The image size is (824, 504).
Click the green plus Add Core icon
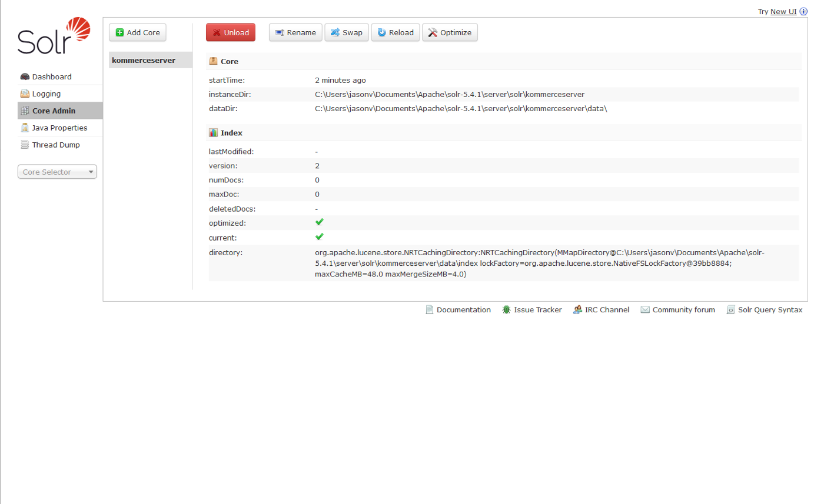coord(119,33)
